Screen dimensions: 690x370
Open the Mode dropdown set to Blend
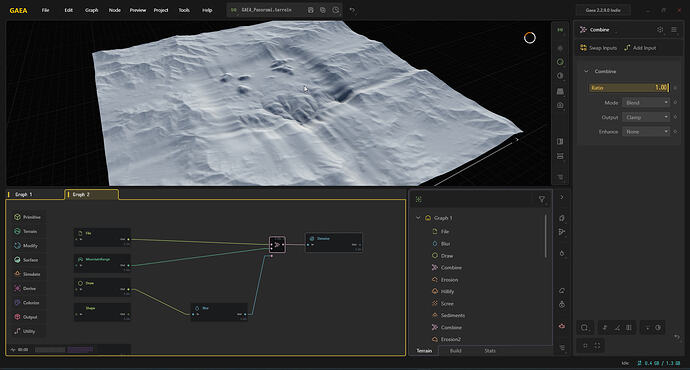646,103
